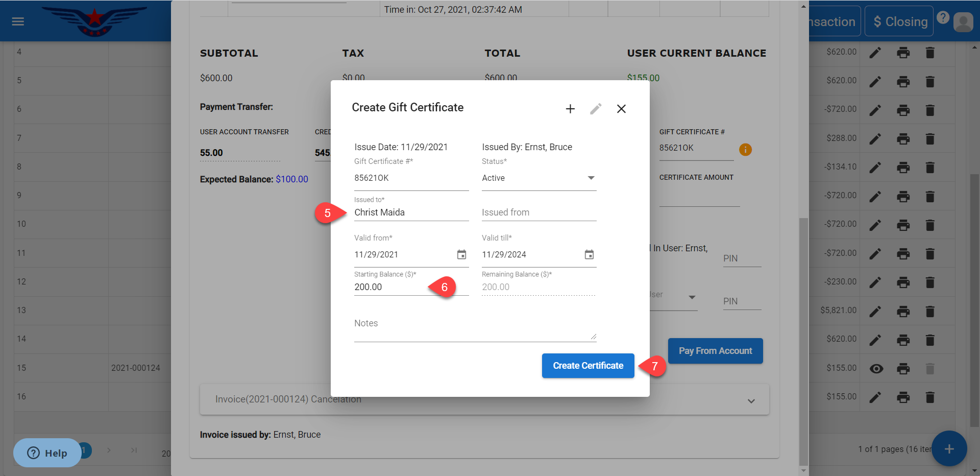Open the Valid till calendar picker
Screen dimensions: 980x476
589,254
